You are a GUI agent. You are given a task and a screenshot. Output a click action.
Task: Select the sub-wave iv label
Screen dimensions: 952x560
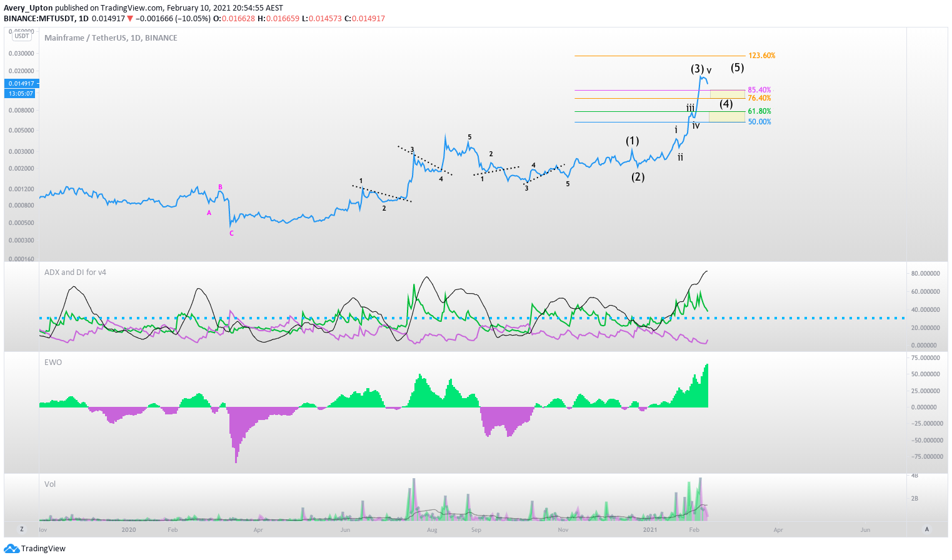click(696, 126)
